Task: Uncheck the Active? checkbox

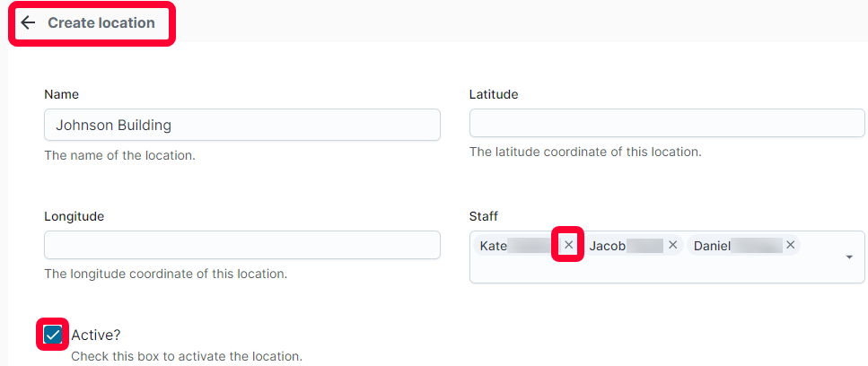Action: [x=53, y=335]
